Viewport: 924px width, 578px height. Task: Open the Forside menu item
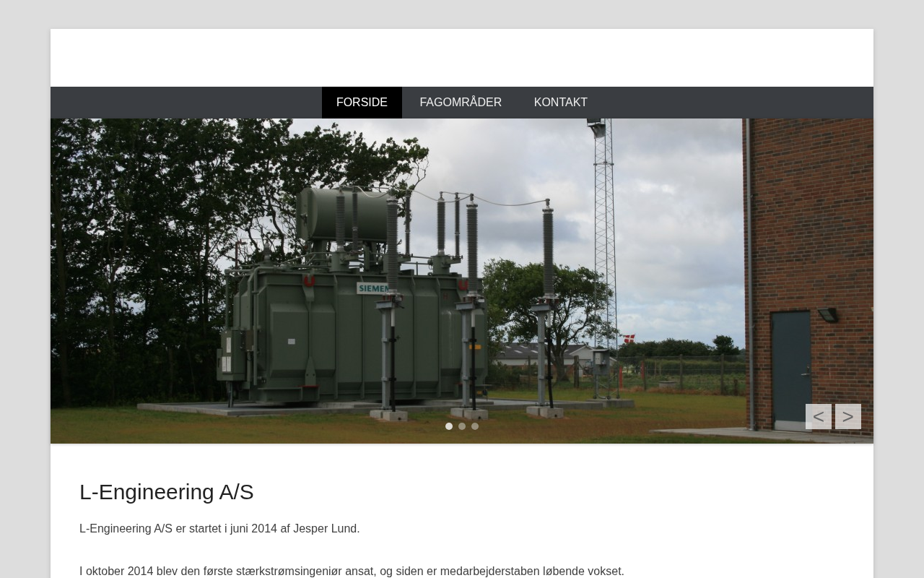(x=362, y=103)
